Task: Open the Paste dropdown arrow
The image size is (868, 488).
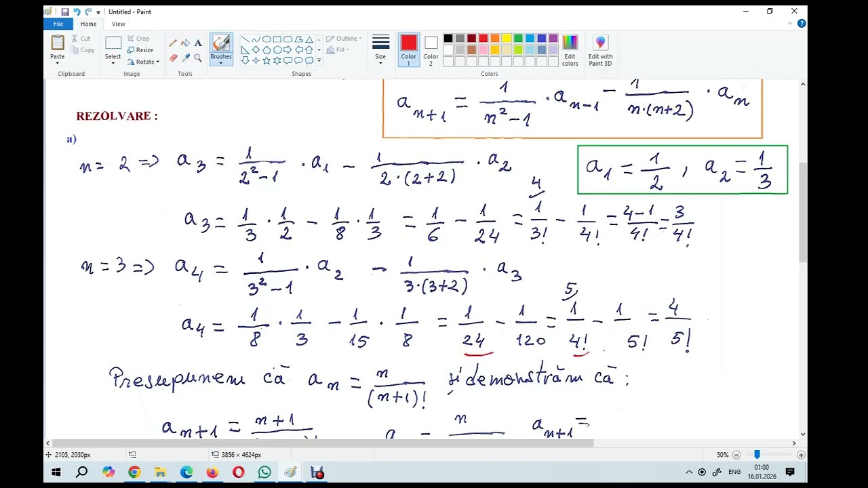Action: point(58,62)
